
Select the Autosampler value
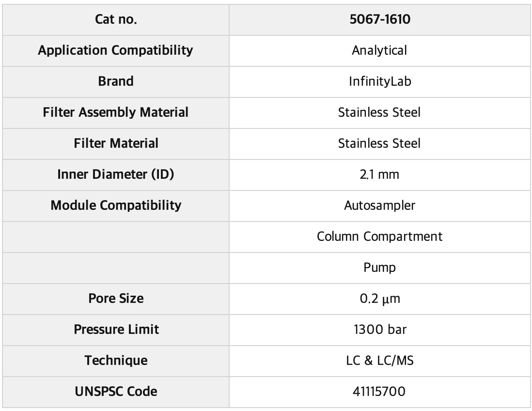379,205
